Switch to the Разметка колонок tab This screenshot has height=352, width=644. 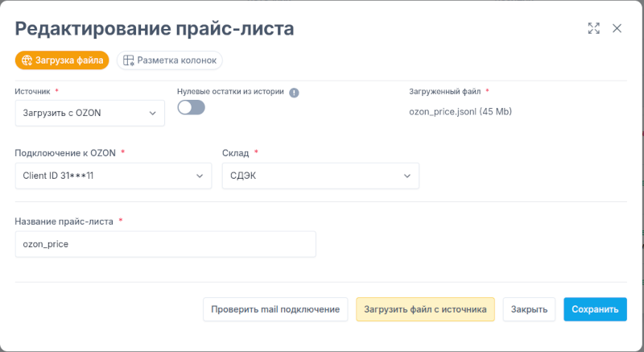170,60
